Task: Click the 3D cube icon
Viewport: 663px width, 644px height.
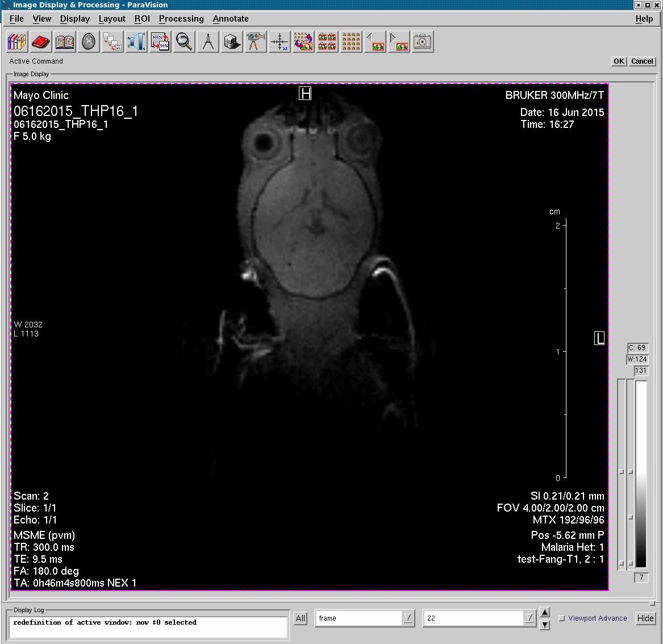Action: point(231,42)
